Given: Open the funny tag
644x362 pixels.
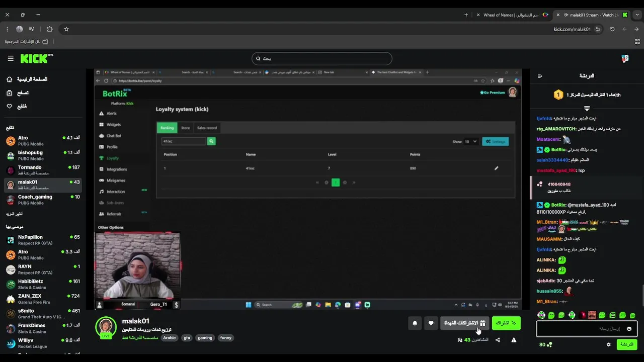Looking at the screenshot, I should 226,338.
